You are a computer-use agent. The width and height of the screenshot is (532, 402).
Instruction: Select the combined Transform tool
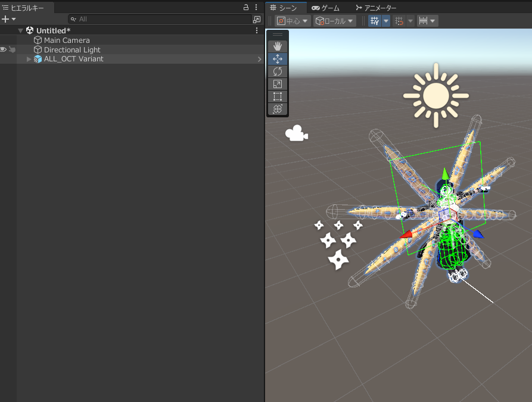click(277, 109)
